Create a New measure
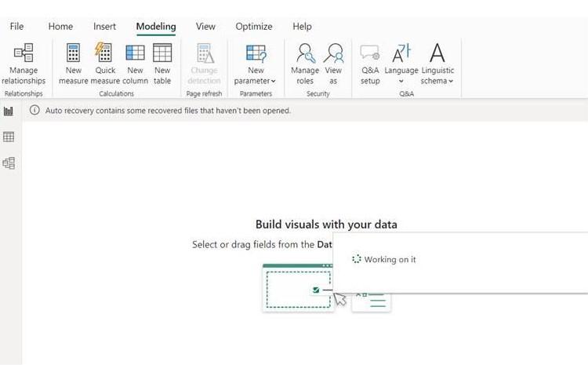This screenshot has height=365, width=588. [x=73, y=64]
